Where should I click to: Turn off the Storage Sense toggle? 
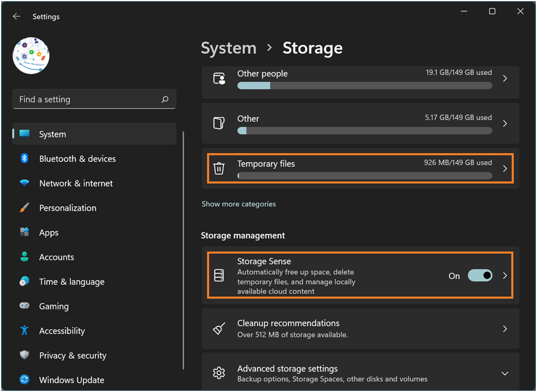pyautogui.click(x=480, y=275)
